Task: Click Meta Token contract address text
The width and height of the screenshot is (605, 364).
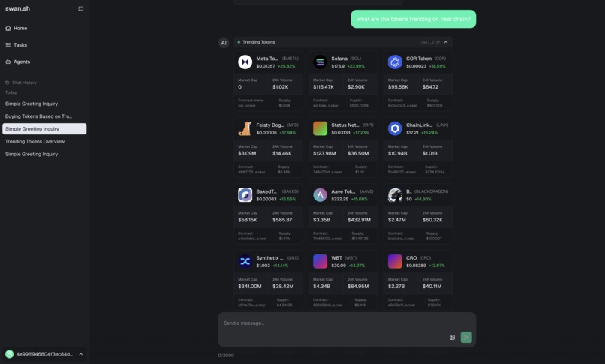Action: (251, 103)
